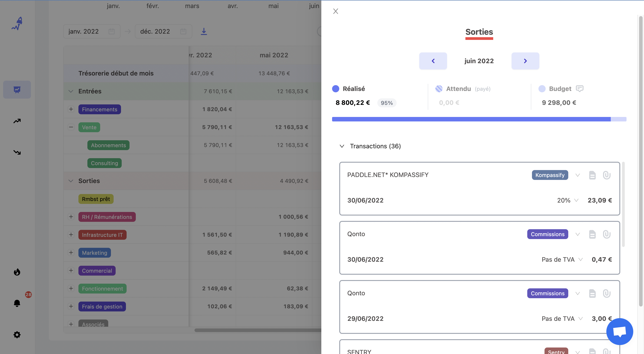This screenshot has height=354, width=644.
Task: Collapse the Sorties section in table
Action: [71, 181]
